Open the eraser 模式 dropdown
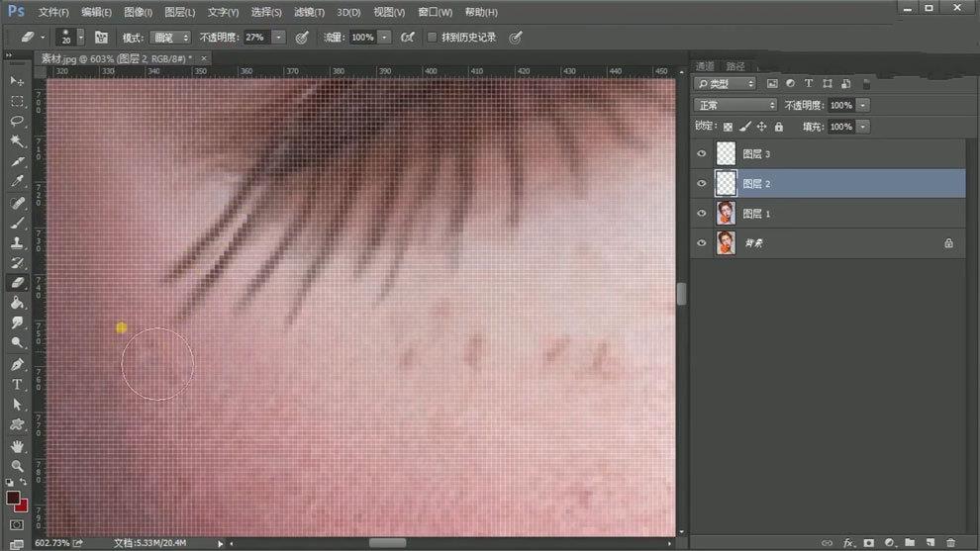 tap(169, 38)
